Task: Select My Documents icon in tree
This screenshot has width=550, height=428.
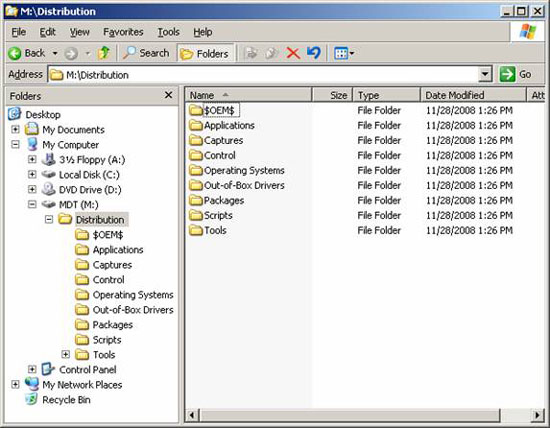Action: tap(32, 129)
